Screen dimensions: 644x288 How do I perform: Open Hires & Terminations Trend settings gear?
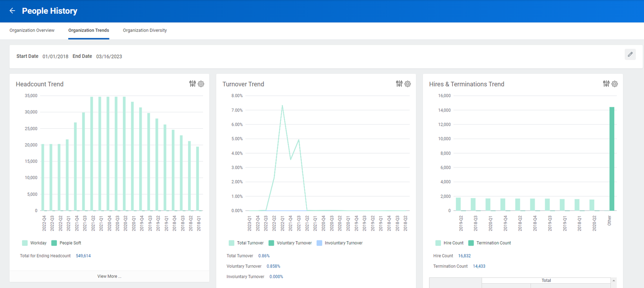coord(614,84)
